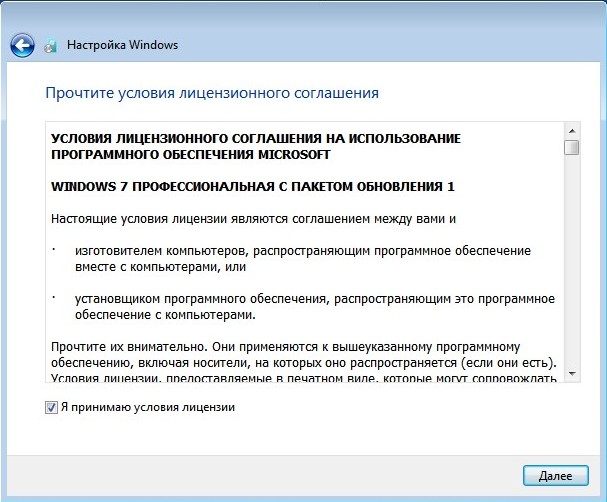The width and height of the screenshot is (607, 502).
Task: Click bullet text "установщиком программного обеспечения"
Action: point(202,299)
